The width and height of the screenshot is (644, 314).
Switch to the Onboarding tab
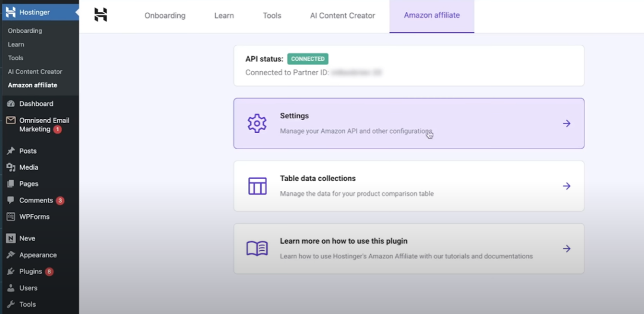click(x=165, y=16)
